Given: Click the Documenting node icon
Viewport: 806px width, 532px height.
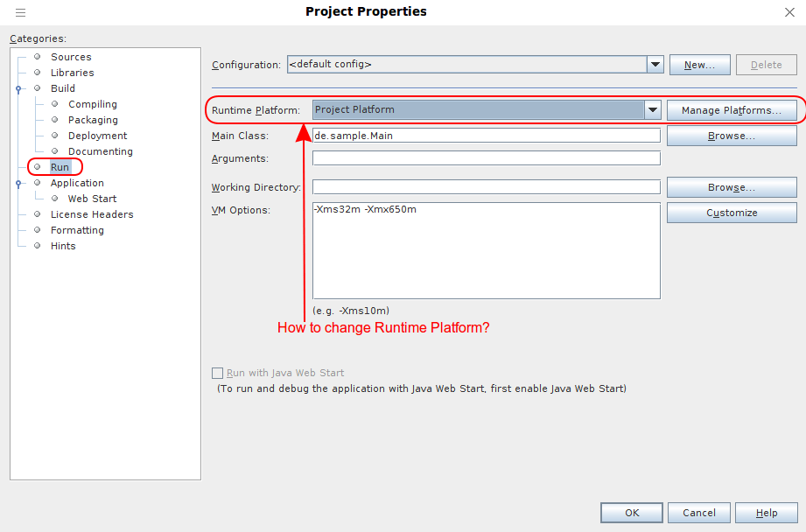Looking at the screenshot, I should pyautogui.click(x=53, y=151).
